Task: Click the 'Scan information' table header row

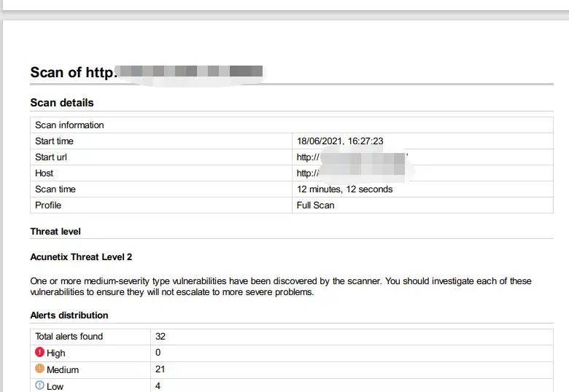Action: pyautogui.click(x=292, y=125)
